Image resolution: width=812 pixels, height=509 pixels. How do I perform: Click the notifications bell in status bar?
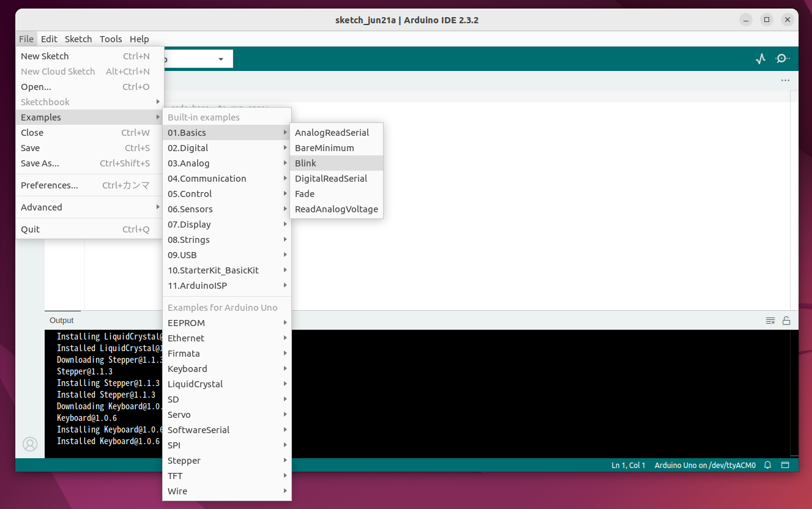pyautogui.click(x=768, y=465)
